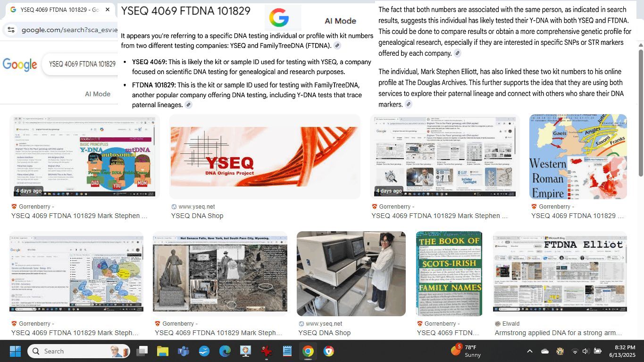Open the YSEQ DNA Origins Project image
The image size is (644, 362).
tap(265, 156)
